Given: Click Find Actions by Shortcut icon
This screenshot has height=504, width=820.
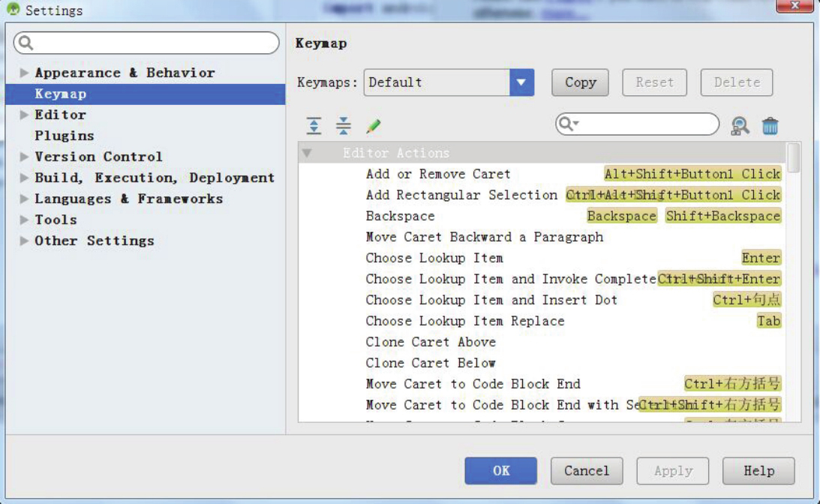Looking at the screenshot, I should [x=740, y=125].
